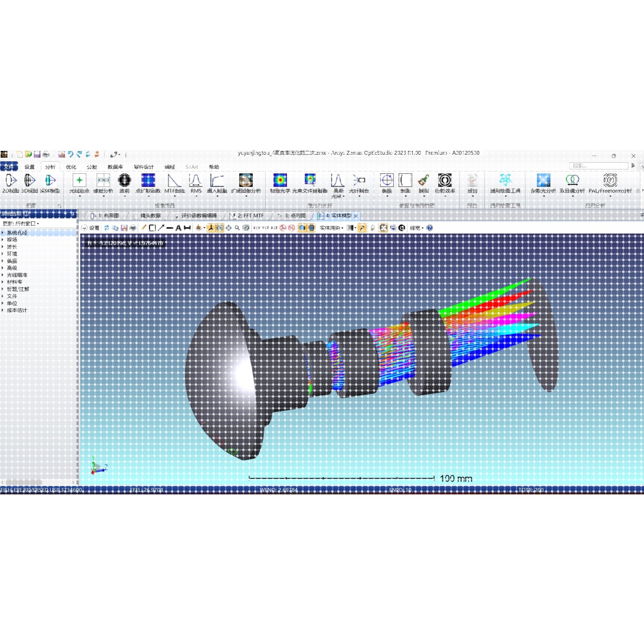
Task: Switch to the 优化 ribbon tab
Action: [x=71, y=167]
